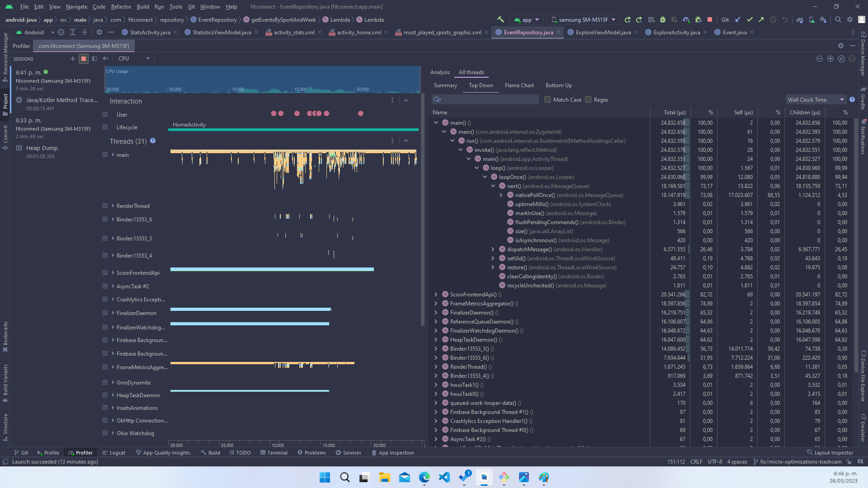Image resolution: width=868 pixels, height=488 pixels.
Task: Click the Make Project hammer icon
Action: pyautogui.click(x=500, y=19)
